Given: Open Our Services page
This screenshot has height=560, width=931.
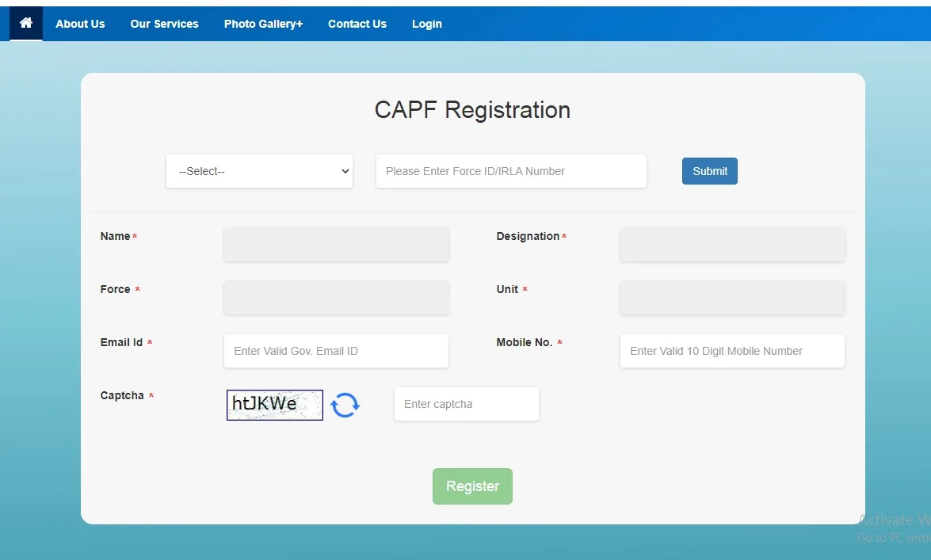Looking at the screenshot, I should coord(165,24).
